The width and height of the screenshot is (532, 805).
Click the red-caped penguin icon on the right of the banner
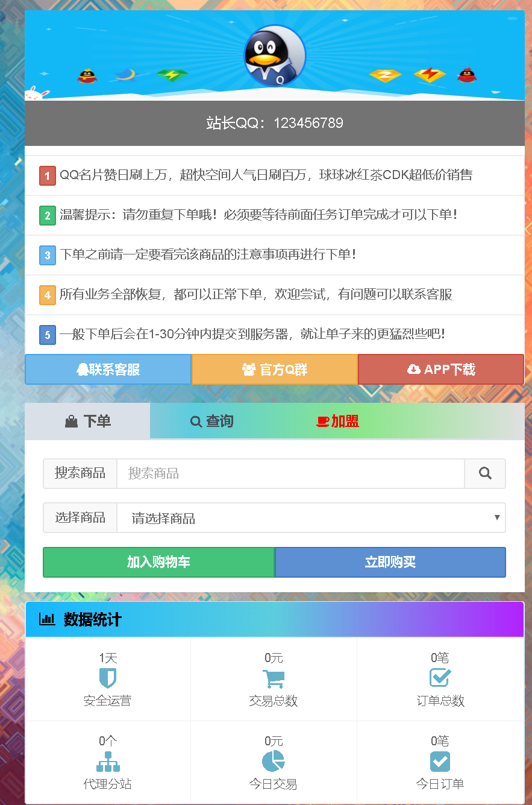tap(467, 75)
